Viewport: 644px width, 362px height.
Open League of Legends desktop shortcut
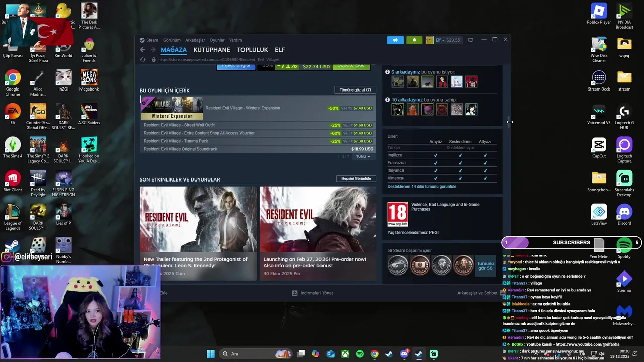pyautogui.click(x=13, y=218)
